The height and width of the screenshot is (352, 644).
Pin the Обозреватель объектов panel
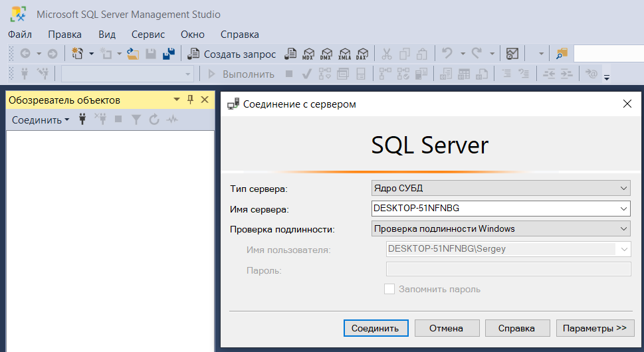(x=190, y=100)
